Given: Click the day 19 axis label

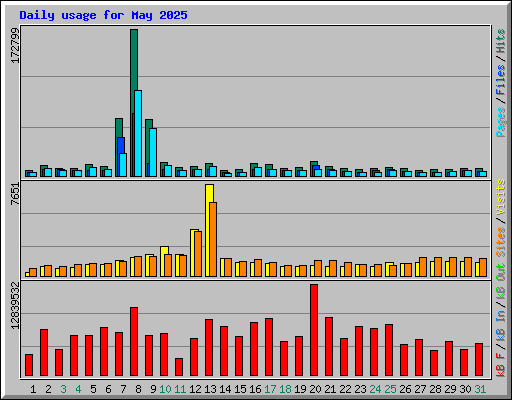Looking at the screenshot, I should (x=300, y=389).
